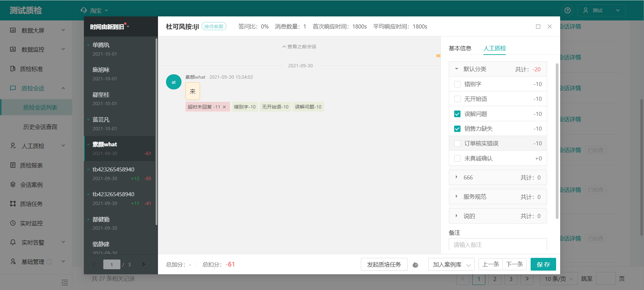Expand the 666 category
The image size is (644, 290).
(x=457, y=177)
